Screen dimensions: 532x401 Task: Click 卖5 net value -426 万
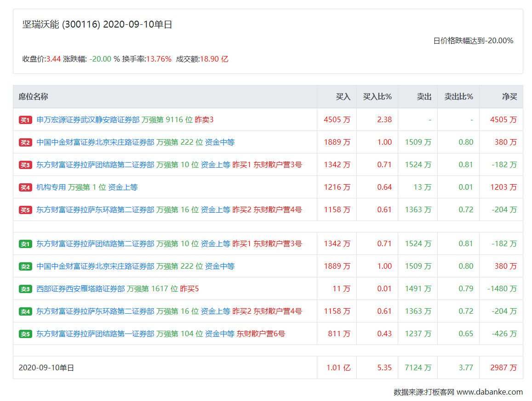pos(504,334)
